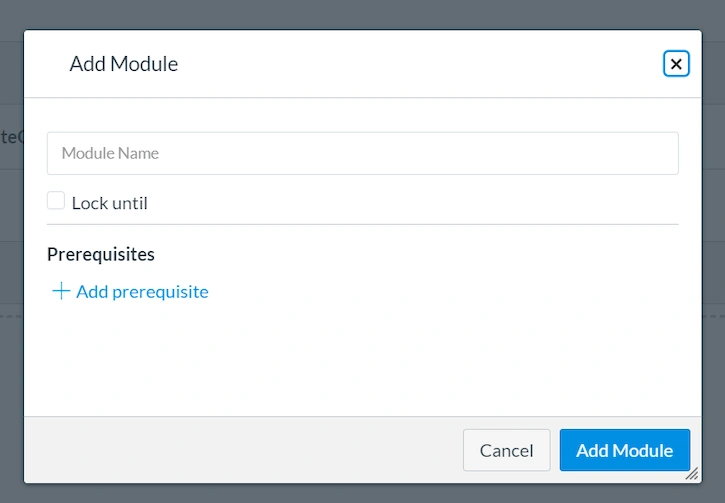Click the Add Module dialog title
The height and width of the screenshot is (503, 725).
click(x=123, y=64)
